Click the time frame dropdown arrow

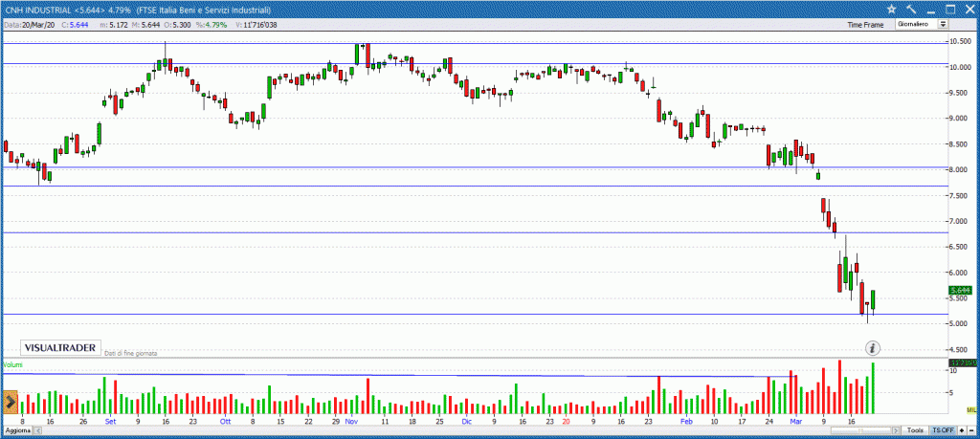[x=943, y=24]
